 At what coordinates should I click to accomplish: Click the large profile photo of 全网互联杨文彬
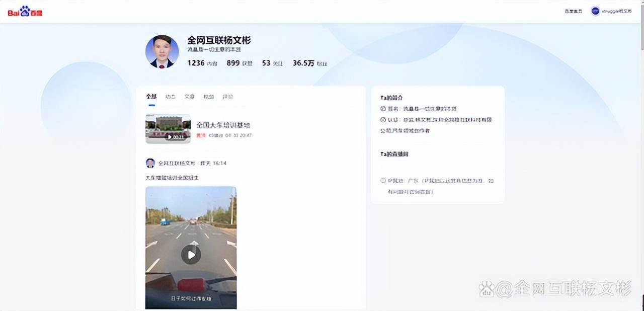coord(162,51)
